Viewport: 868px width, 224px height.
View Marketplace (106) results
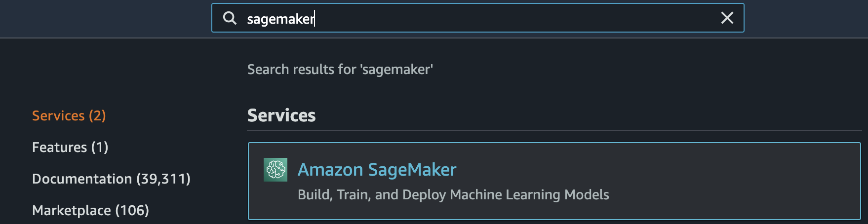[x=90, y=210]
